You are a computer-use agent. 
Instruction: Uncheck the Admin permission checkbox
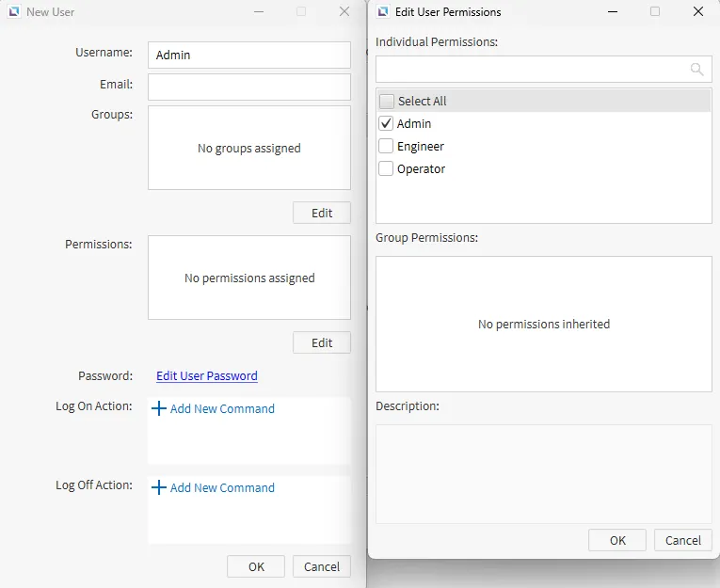386,124
